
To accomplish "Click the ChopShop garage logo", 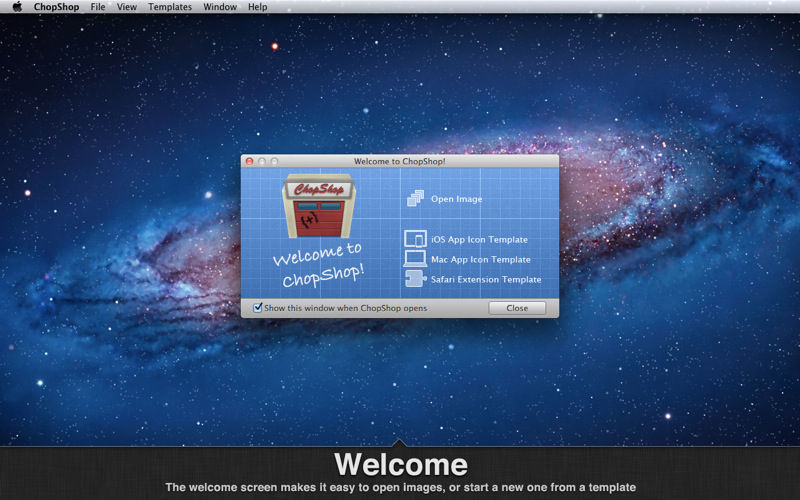I will coord(319,206).
